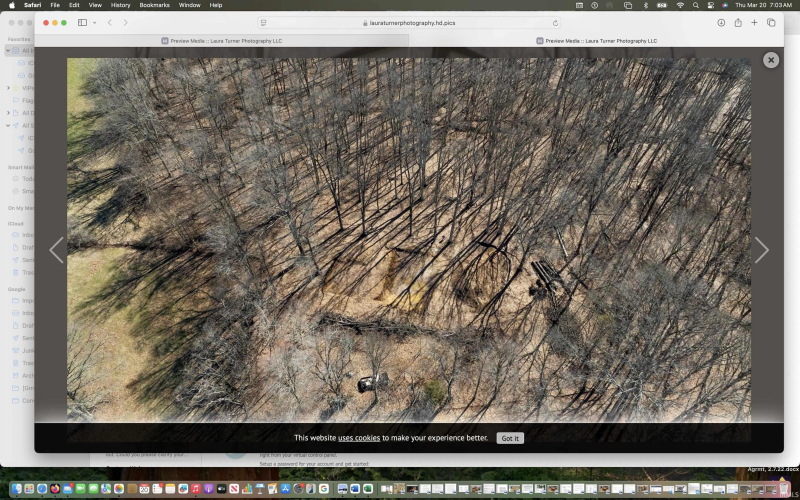This screenshot has height=500, width=800.
Task: Show Safari tab overview
Action: [771, 22]
